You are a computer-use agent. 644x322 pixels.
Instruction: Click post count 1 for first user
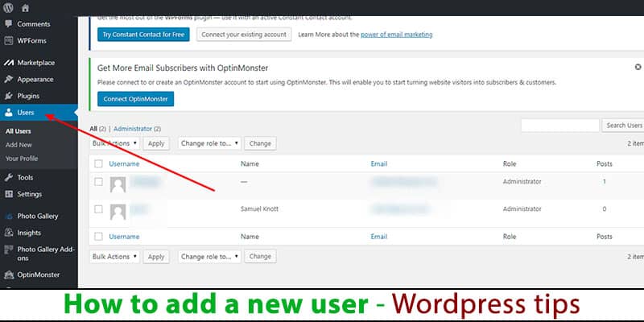point(605,182)
